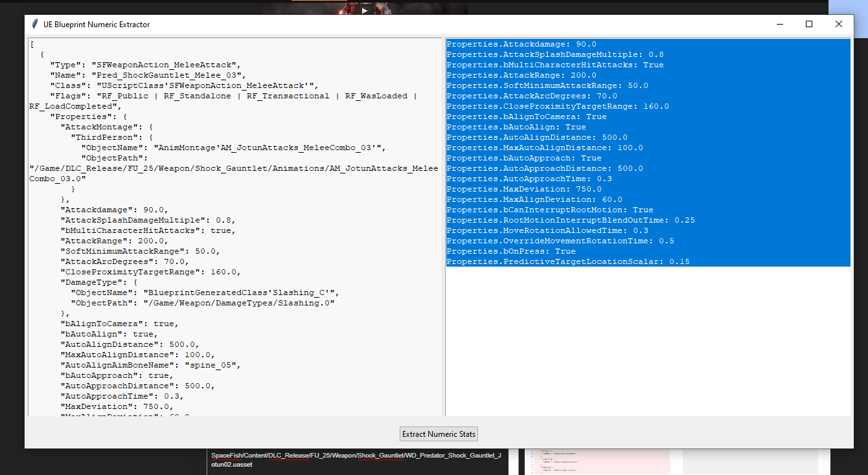Click the Extract Numeric Stats button
The width and height of the screenshot is (868, 475).
[439, 434]
